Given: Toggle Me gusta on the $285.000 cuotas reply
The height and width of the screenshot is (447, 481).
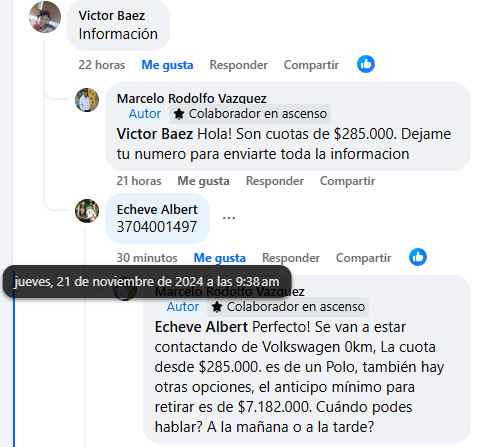Looking at the screenshot, I should coord(203,181).
